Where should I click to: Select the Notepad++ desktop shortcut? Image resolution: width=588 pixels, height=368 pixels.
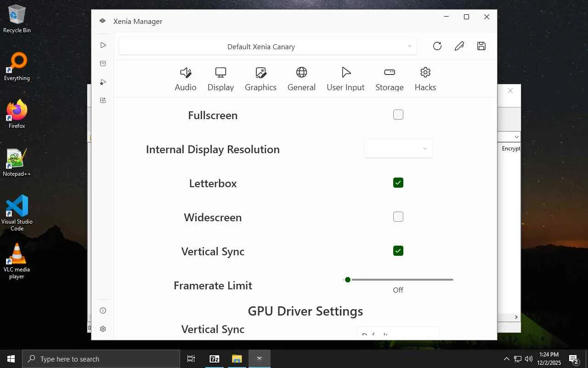tap(17, 162)
